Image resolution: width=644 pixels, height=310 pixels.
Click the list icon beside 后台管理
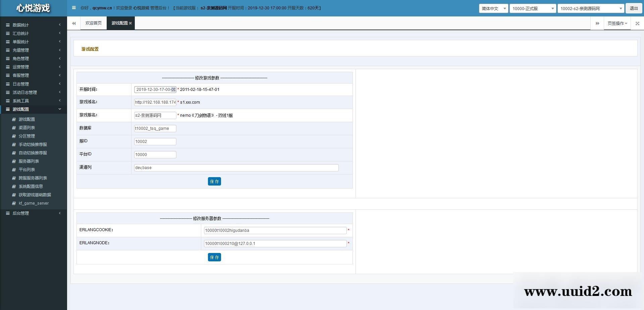coord(8,213)
